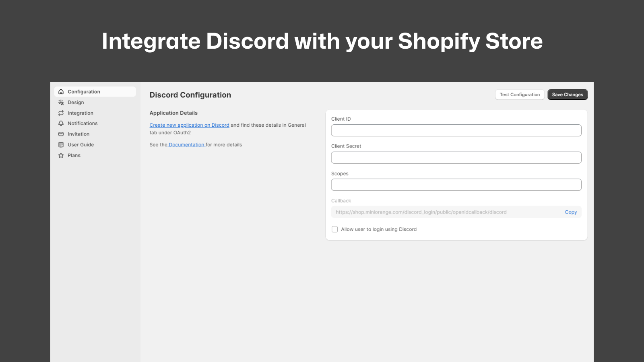This screenshot has width=644, height=362.
Task: Open Create new application on Discord link
Action: tap(189, 125)
